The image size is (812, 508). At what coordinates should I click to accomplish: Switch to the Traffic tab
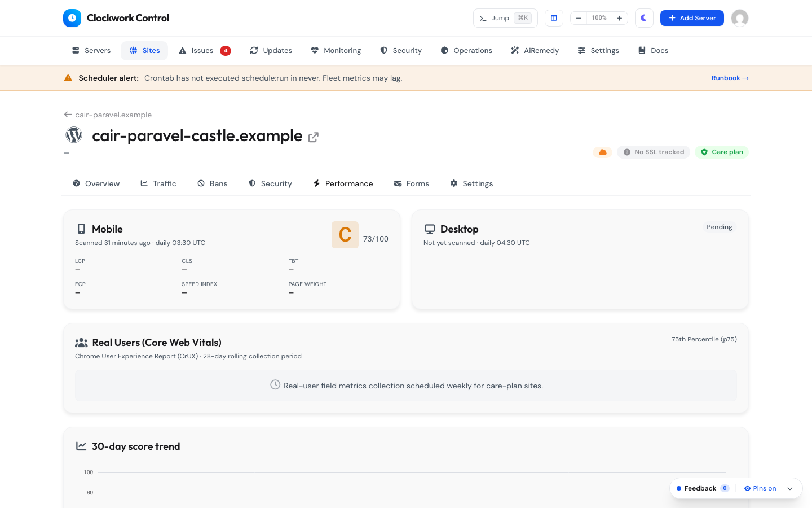pos(158,183)
